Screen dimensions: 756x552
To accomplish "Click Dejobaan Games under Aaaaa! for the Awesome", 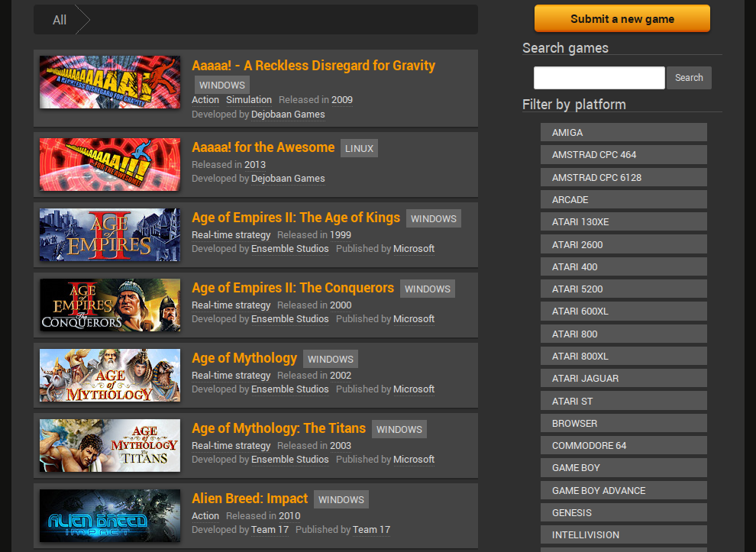I will tap(288, 179).
